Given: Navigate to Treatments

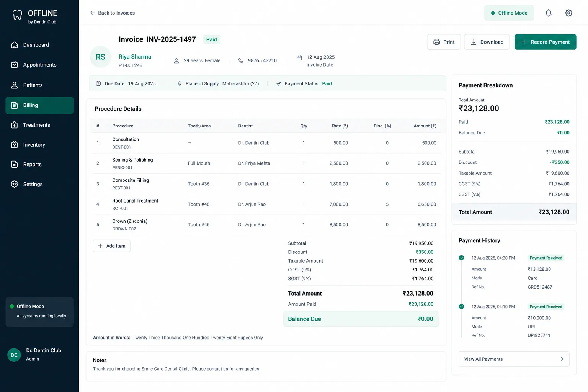Looking at the screenshot, I should (x=39, y=125).
